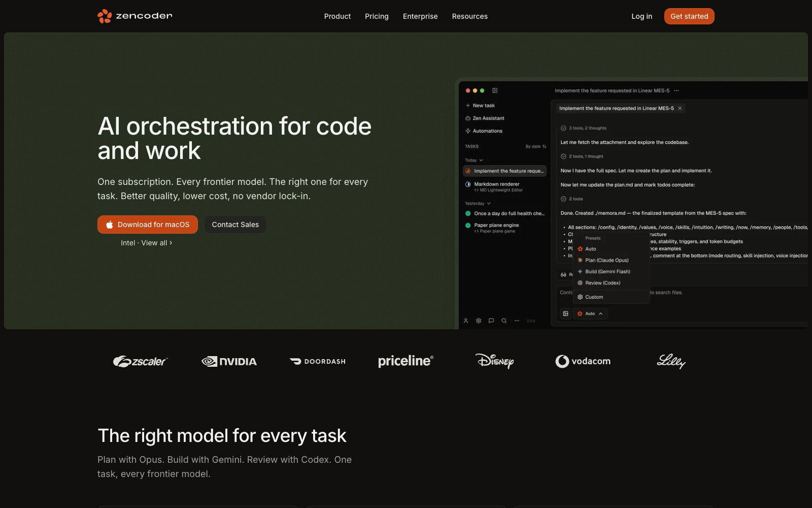Viewport: 812px width, 508px height.
Task: Select the "Paper plane engine" task row
Action: (505, 228)
